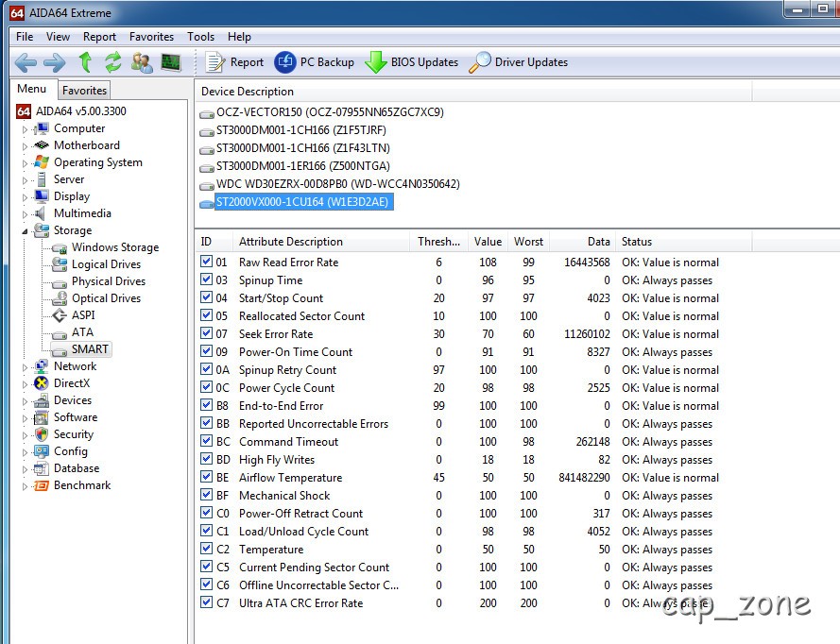The image size is (840, 644).
Task: Click the green Refresh icon
Action: pyautogui.click(x=113, y=62)
